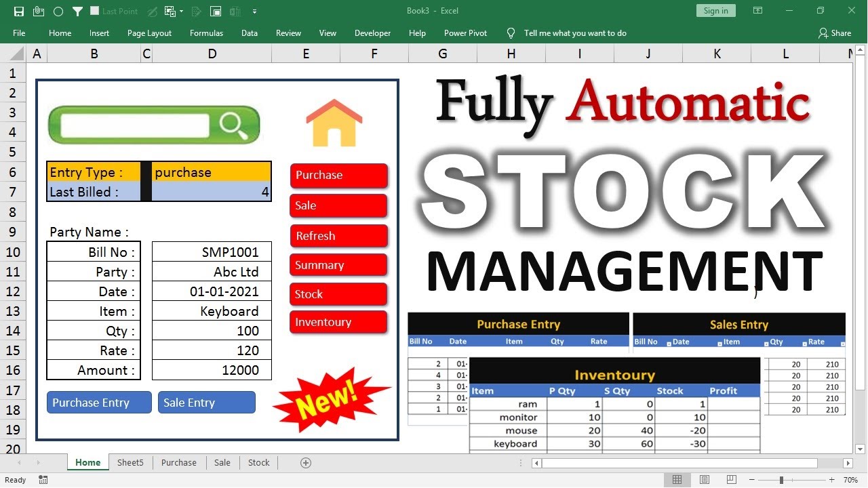Click the red Refresh button
The width and height of the screenshot is (868, 488).
pyautogui.click(x=339, y=236)
